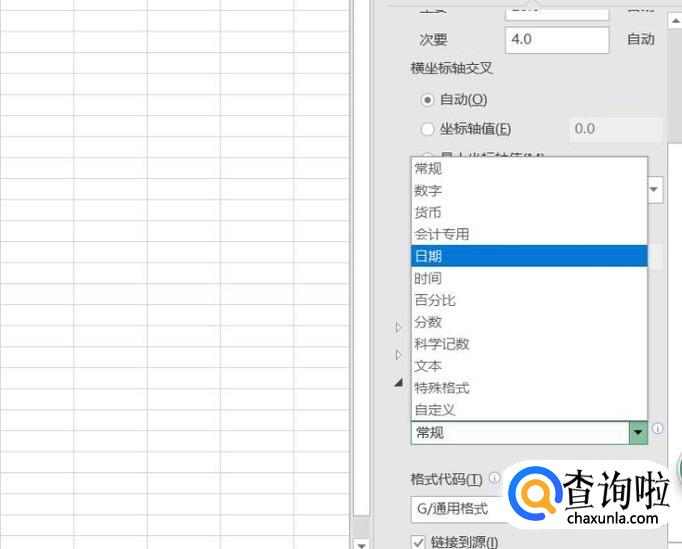Click the 次要 value field showing 4.0
Image resolution: width=682 pixels, height=549 pixels.
coord(556,40)
